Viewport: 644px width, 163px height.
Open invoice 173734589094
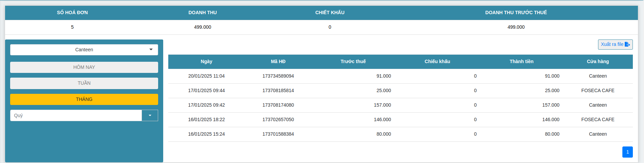pyautogui.click(x=278, y=76)
